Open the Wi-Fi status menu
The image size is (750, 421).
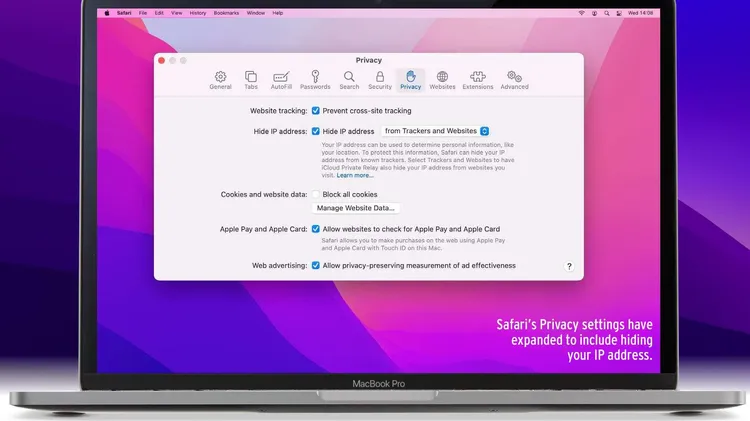582,13
